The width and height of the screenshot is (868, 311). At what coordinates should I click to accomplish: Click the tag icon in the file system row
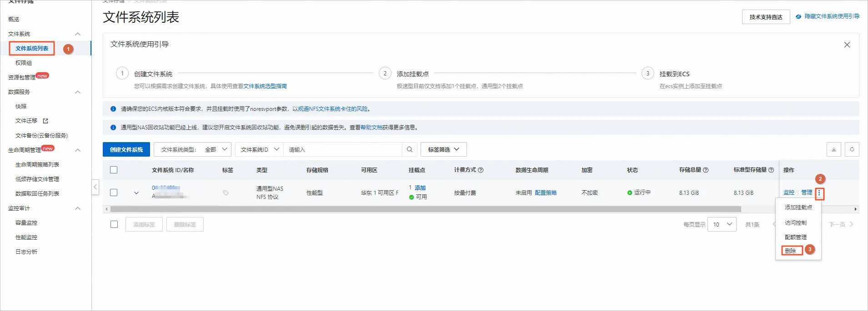226,193
